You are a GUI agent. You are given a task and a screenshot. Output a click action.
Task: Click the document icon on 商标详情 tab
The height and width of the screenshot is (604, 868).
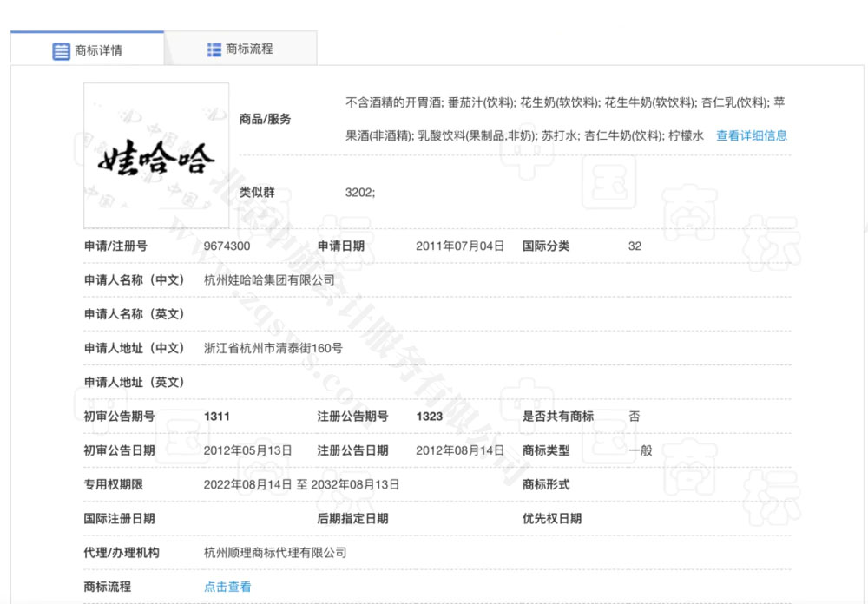click(60, 51)
